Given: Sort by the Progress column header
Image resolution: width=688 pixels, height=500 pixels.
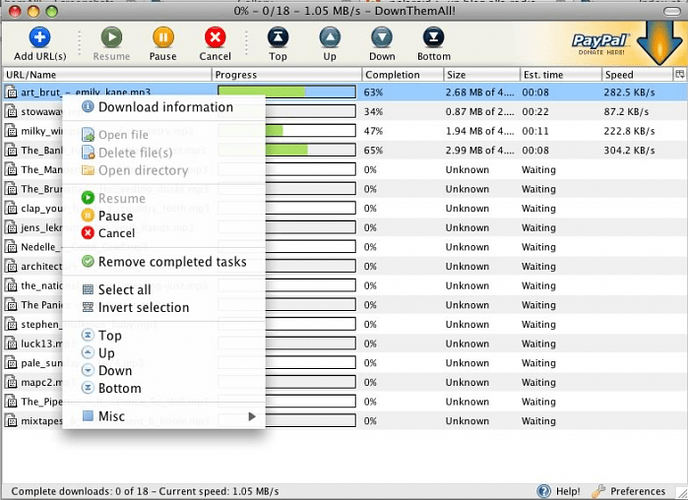Looking at the screenshot, I should pyautogui.click(x=287, y=75).
